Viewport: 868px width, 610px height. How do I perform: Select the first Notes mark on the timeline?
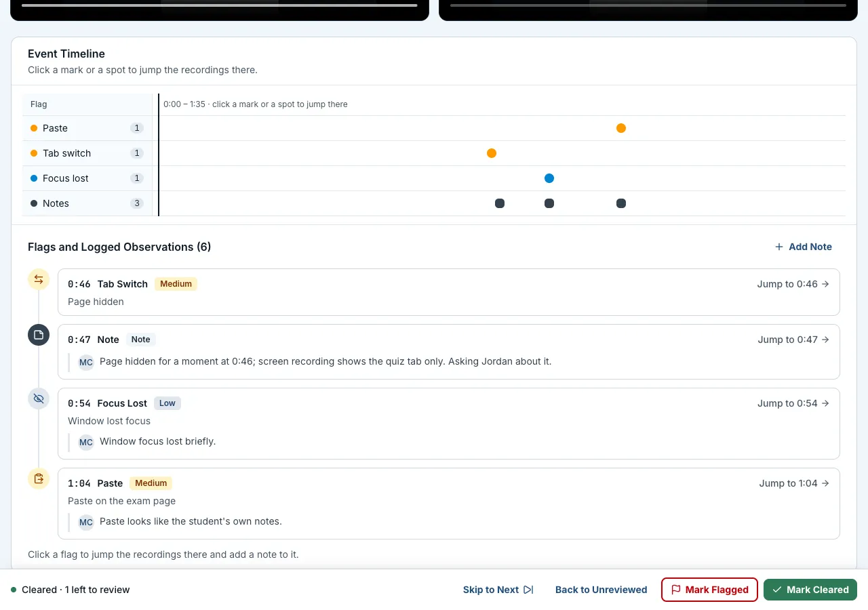click(500, 203)
